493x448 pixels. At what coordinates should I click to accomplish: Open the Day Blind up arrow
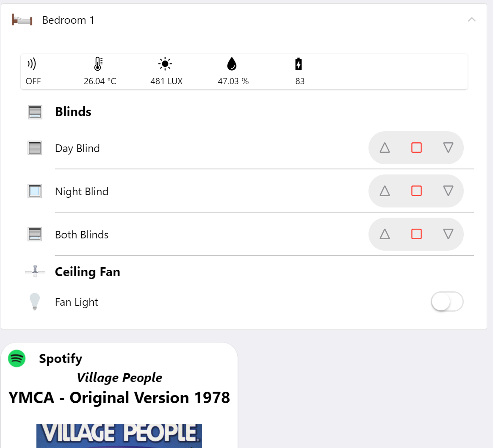385,148
